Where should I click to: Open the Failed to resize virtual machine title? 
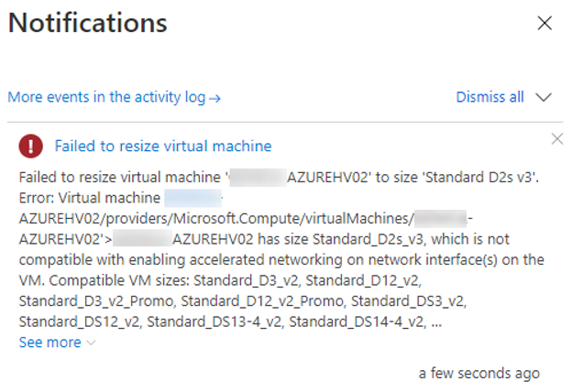tap(163, 146)
